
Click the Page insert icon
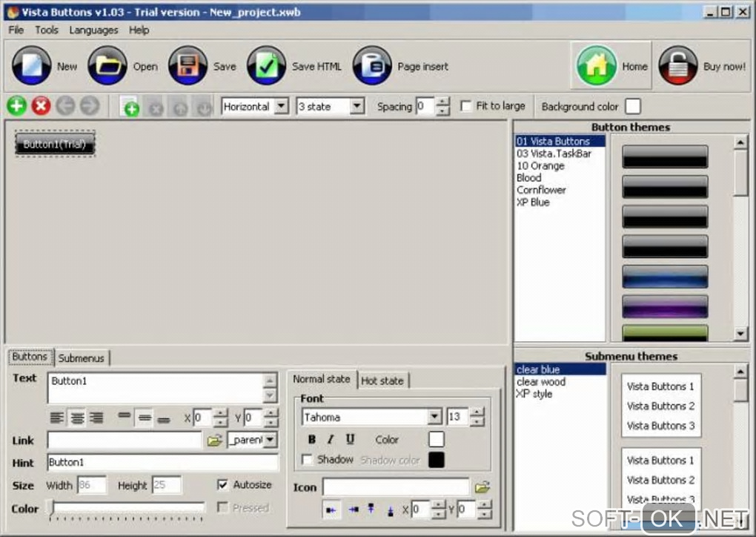click(x=372, y=65)
